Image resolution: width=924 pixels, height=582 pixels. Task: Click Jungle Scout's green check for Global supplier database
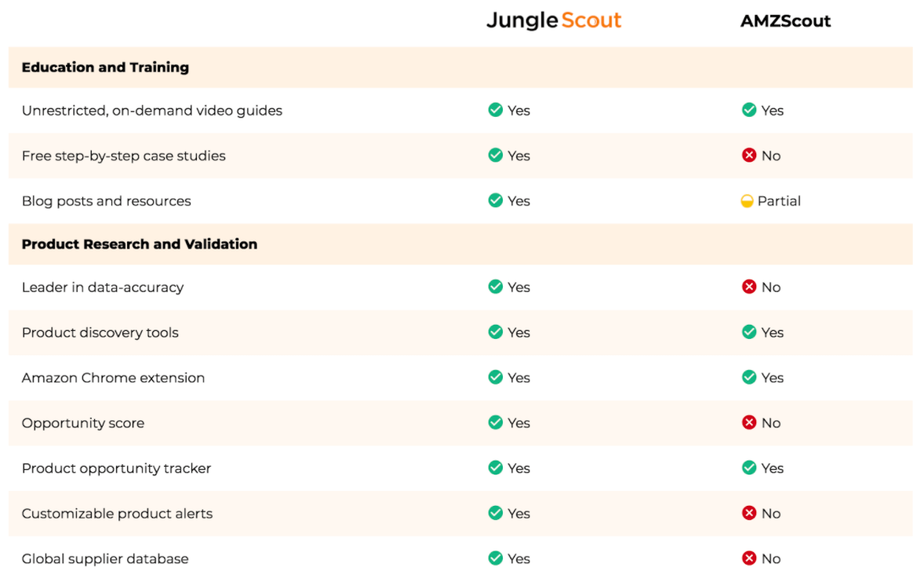(x=496, y=558)
